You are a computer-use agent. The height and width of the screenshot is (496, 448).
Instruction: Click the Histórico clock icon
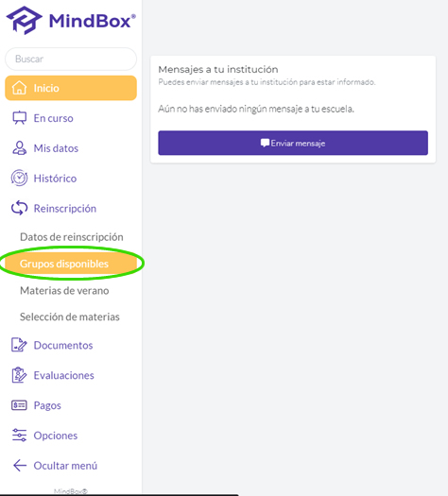tap(19, 178)
